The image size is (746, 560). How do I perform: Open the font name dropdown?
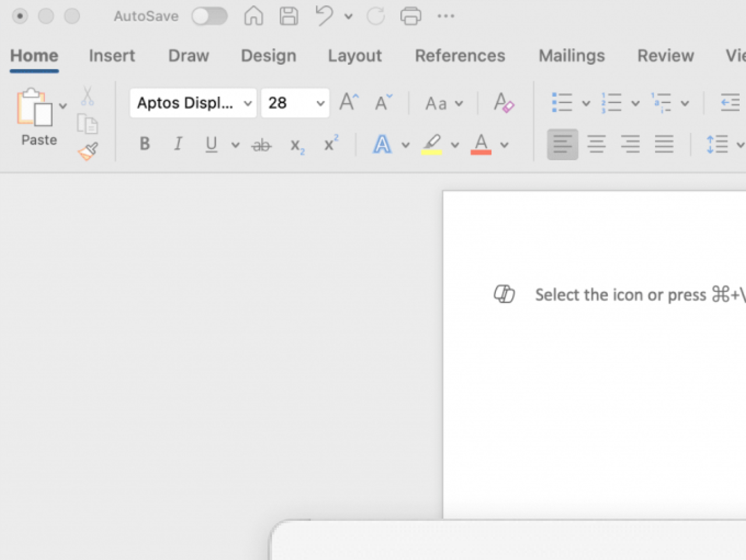click(x=248, y=103)
